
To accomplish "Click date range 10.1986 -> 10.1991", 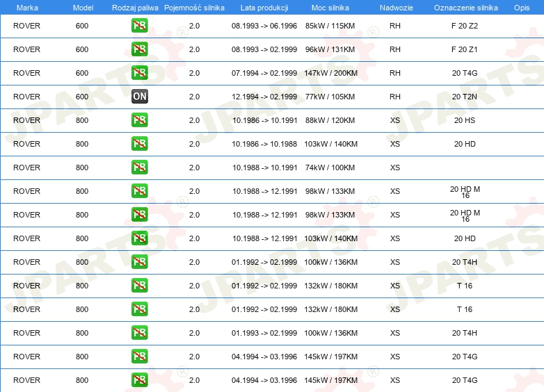I will (265, 120).
